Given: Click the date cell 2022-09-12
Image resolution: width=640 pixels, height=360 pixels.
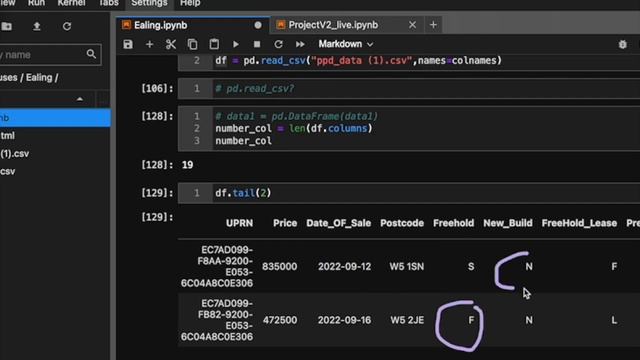Looking at the screenshot, I should pyautogui.click(x=344, y=267).
